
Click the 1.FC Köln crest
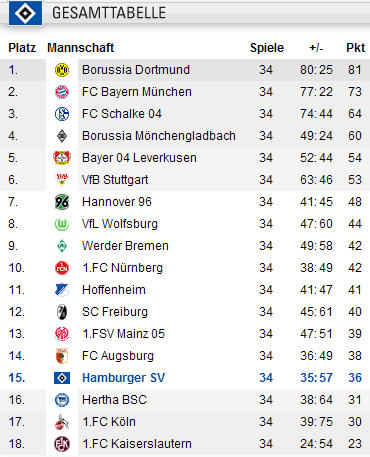[62, 422]
